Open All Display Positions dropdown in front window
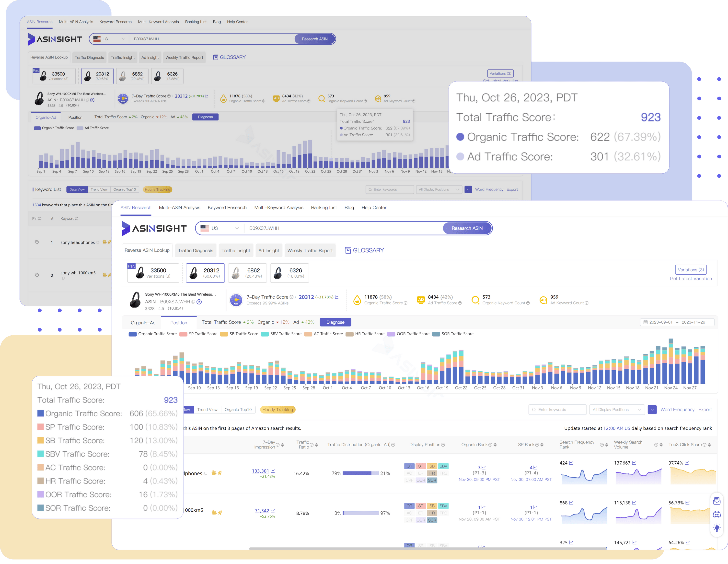 tap(617, 410)
